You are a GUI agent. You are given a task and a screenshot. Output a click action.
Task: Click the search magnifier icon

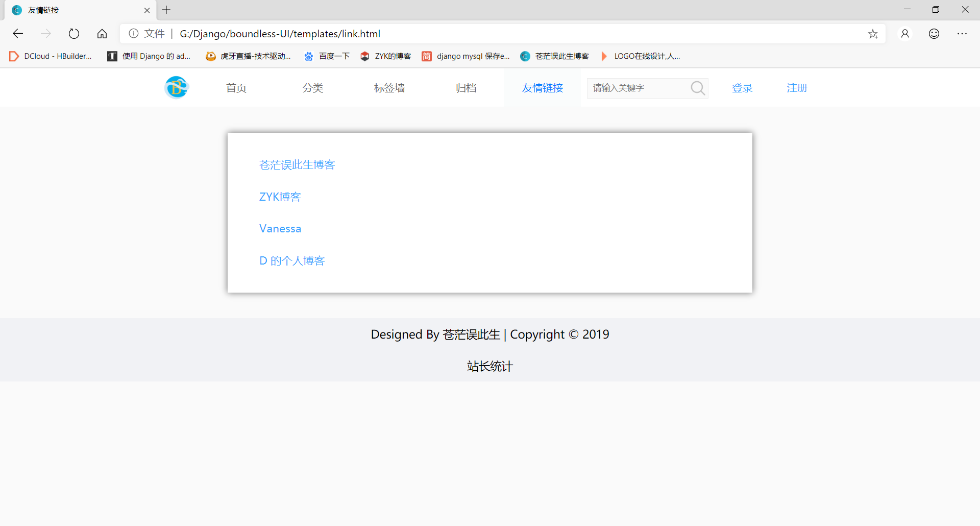[697, 88]
